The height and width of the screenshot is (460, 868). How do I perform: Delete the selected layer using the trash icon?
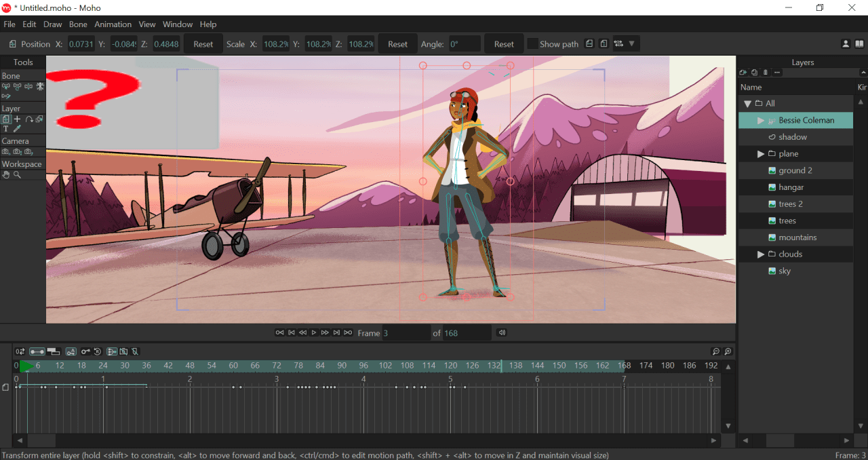(765, 72)
